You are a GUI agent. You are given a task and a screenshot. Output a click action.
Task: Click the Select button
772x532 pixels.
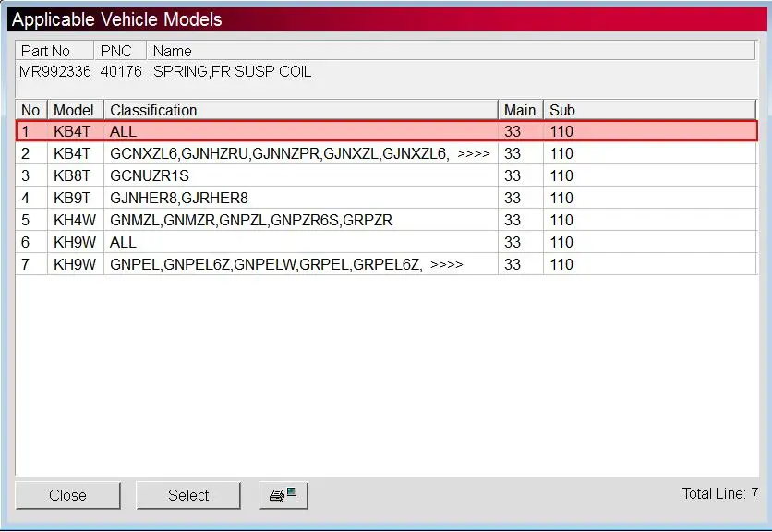pyautogui.click(x=188, y=495)
